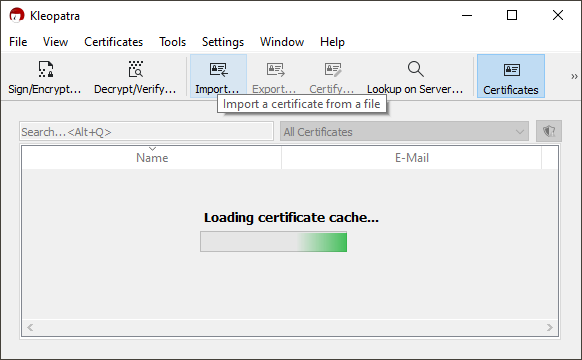This screenshot has width=582, height=360.
Task: Open the View menu
Action: 55,42
